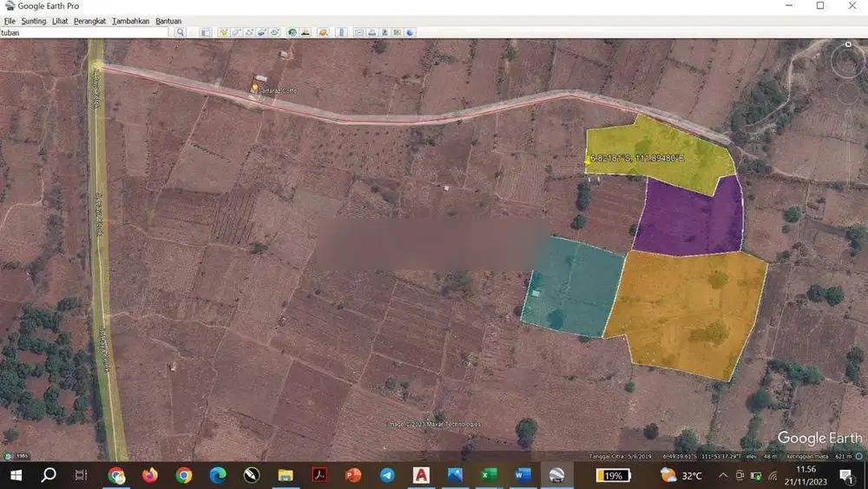Click the Add Image Overlay icon

pos(261,32)
